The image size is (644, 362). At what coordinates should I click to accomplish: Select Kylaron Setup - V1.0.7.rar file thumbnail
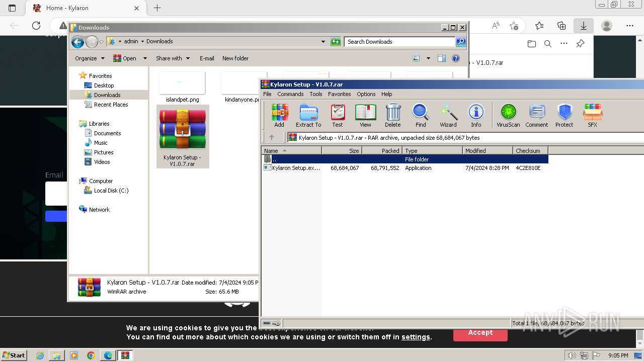tap(182, 137)
